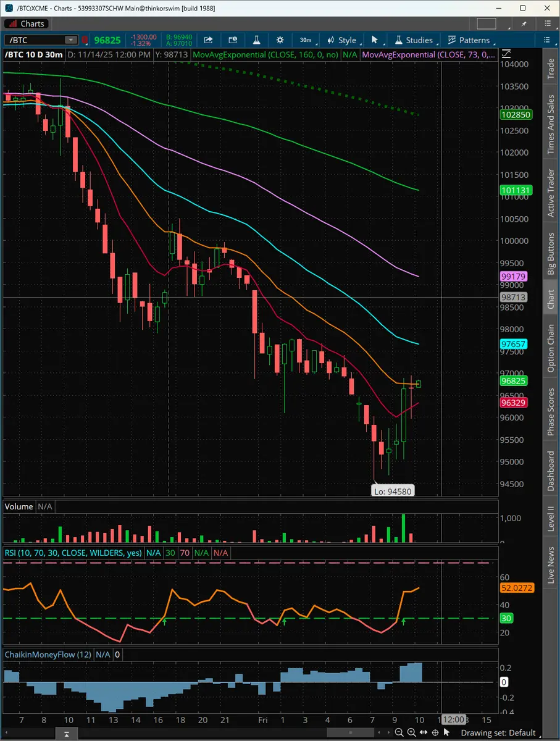Open the drawing cursor tool dropdown

pyautogui.click(x=375, y=40)
